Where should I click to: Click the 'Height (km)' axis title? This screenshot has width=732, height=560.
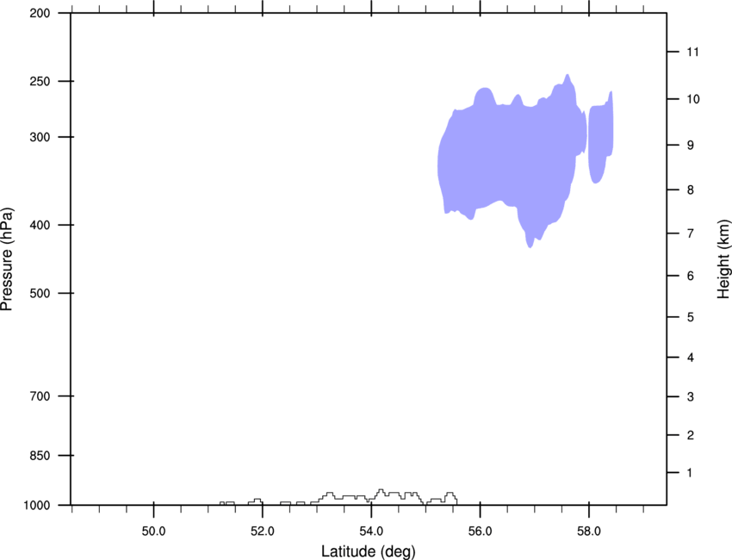pyautogui.click(x=723, y=258)
